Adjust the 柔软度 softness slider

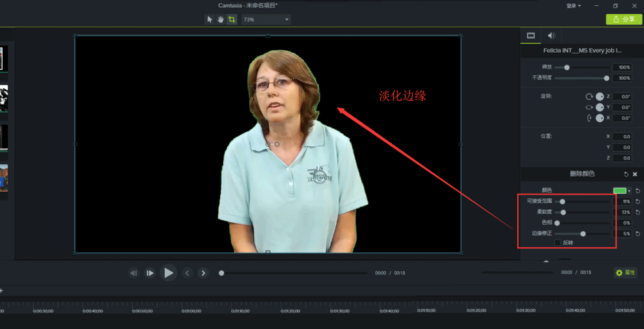(563, 212)
